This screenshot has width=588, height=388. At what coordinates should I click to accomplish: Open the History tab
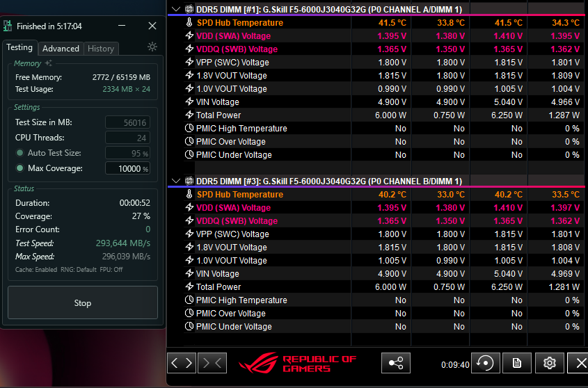101,49
